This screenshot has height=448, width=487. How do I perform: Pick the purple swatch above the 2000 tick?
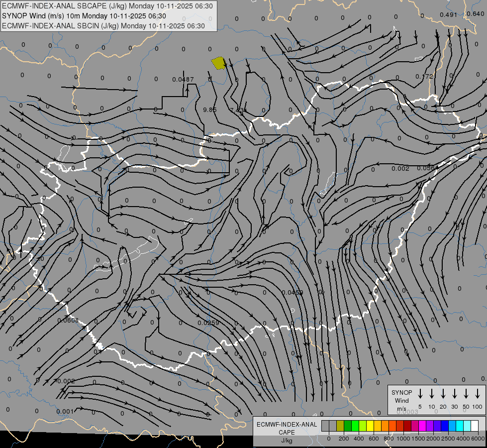[430, 426]
